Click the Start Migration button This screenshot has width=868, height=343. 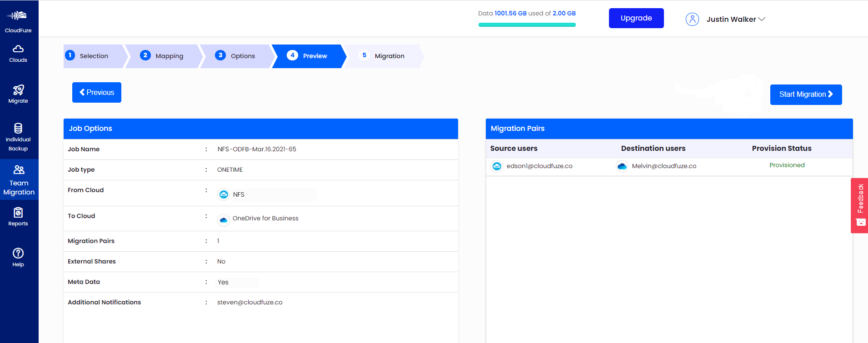click(806, 94)
